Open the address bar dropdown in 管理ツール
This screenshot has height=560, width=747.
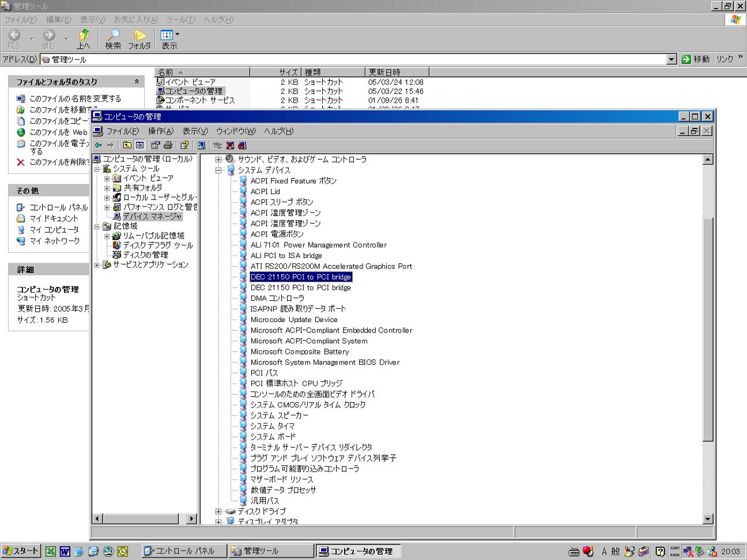pyautogui.click(x=671, y=59)
